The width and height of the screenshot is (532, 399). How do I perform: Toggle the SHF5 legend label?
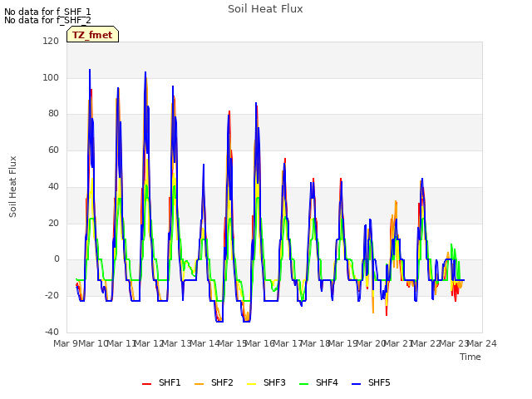tap(379, 382)
